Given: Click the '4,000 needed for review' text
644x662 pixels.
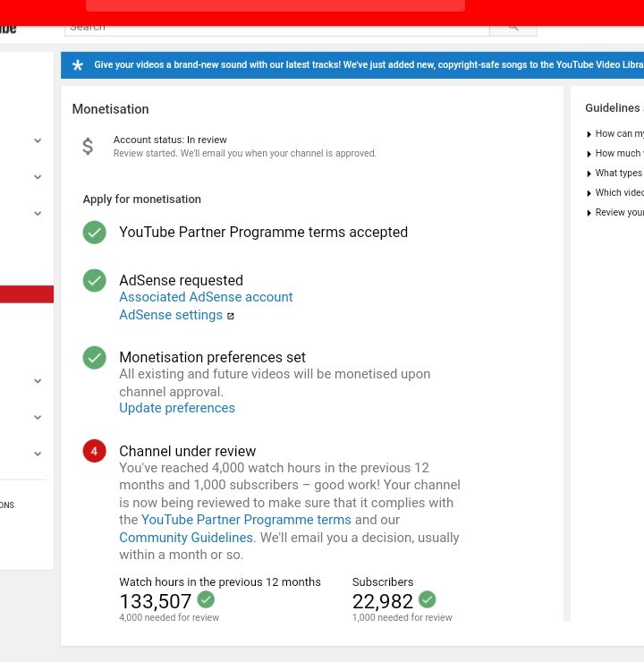Looking at the screenshot, I should [169, 617].
